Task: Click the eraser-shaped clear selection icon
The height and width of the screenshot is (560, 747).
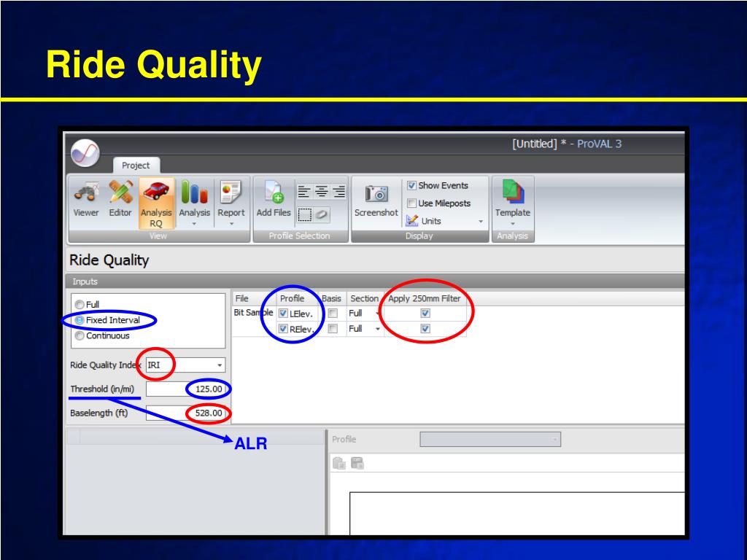Action: coord(322,214)
